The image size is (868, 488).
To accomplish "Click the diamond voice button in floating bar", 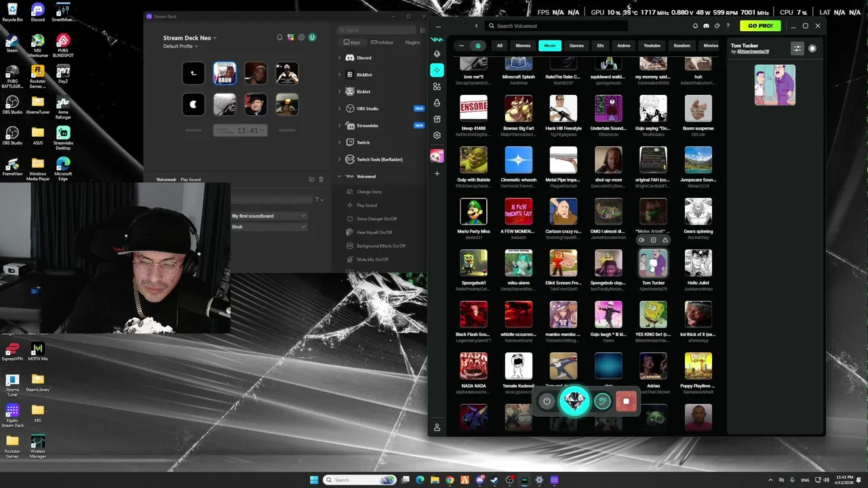I will [574, 401].
